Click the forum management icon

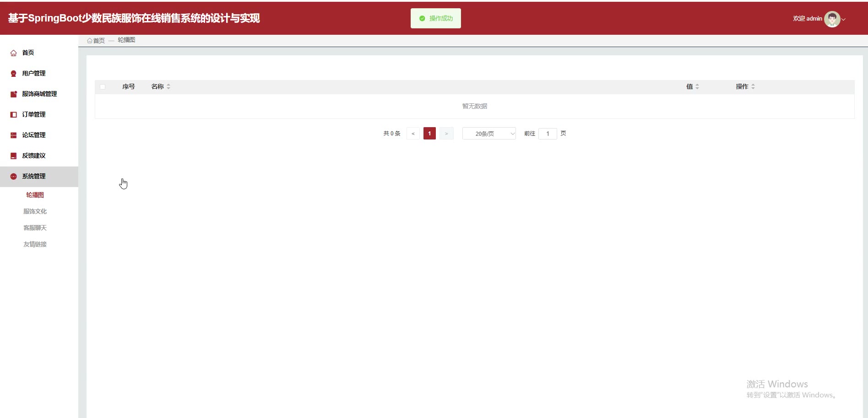[14, 135]
